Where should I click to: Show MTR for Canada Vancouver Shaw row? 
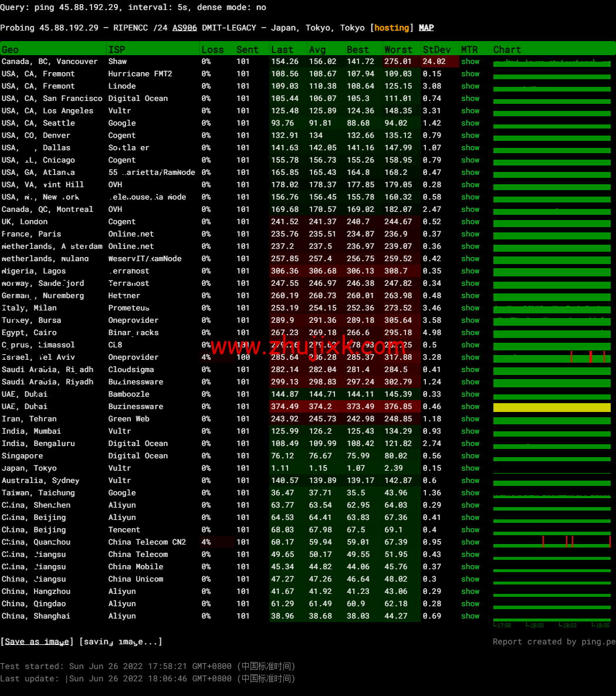click(470, 62)
